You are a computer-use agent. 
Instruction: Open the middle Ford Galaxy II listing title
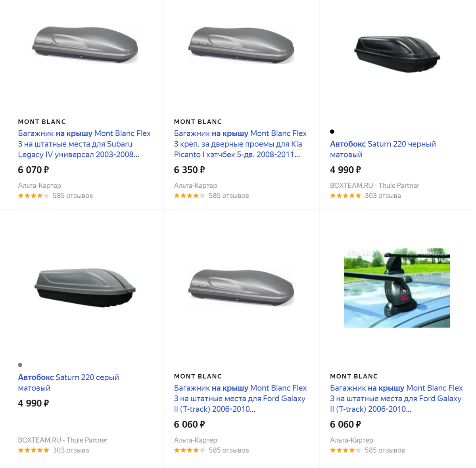(x=240, y=398)
